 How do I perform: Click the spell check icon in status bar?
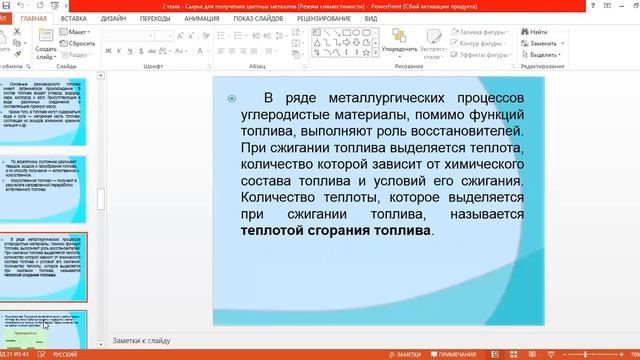coord(41,354)
